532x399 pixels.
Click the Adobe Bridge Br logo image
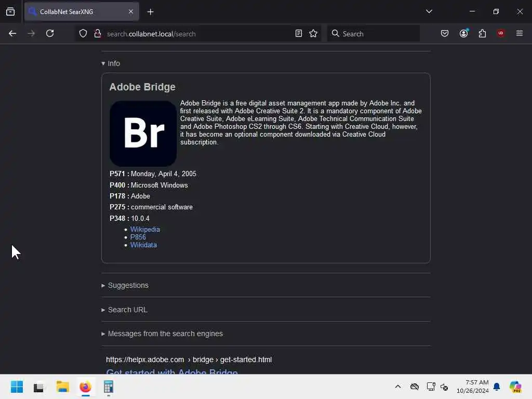[x=143, y=134]
